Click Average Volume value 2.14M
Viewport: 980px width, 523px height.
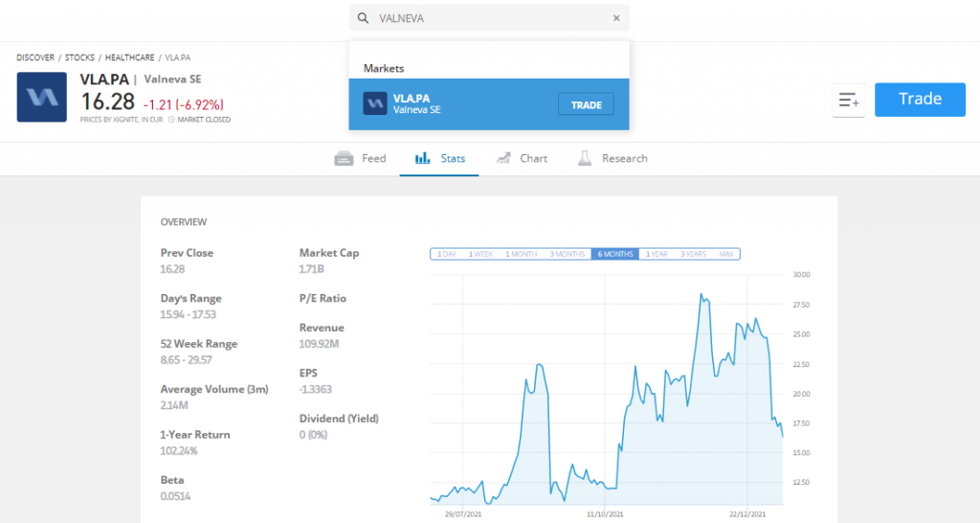pos(174,405)
